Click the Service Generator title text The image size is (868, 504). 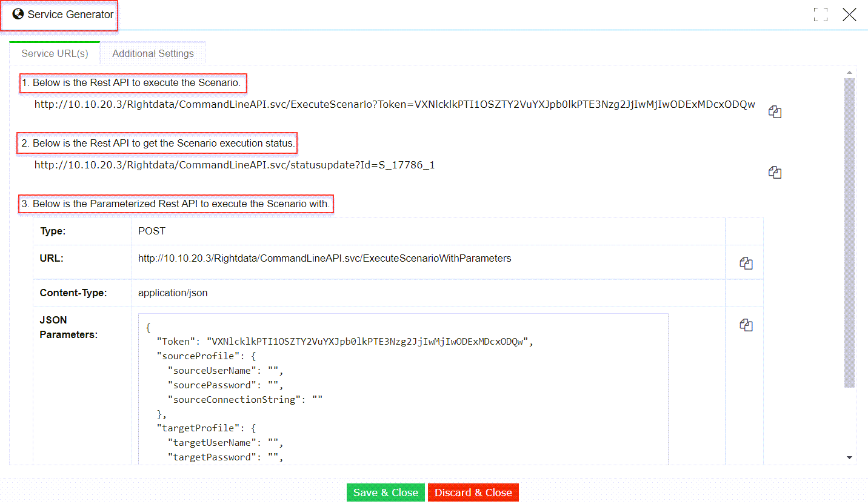point(70,15)
